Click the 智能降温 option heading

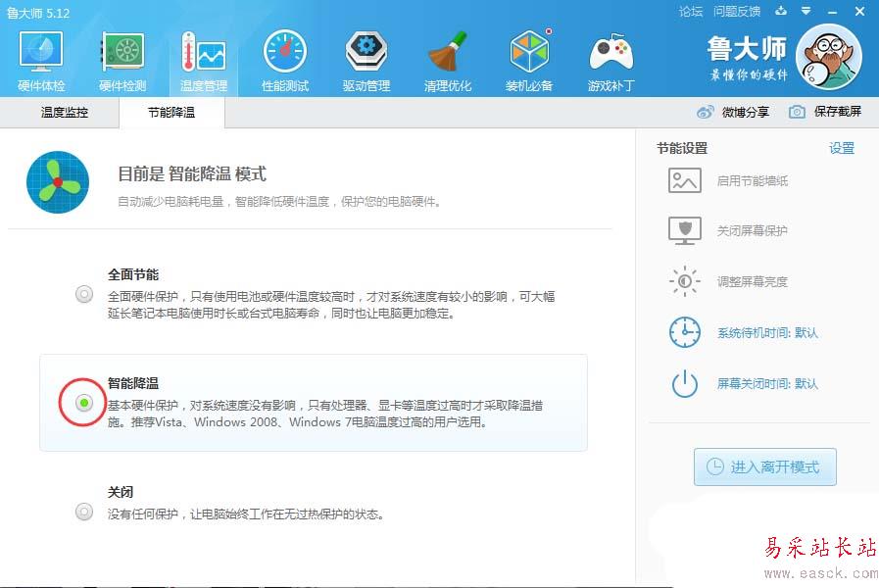click(x=133, y=383)
